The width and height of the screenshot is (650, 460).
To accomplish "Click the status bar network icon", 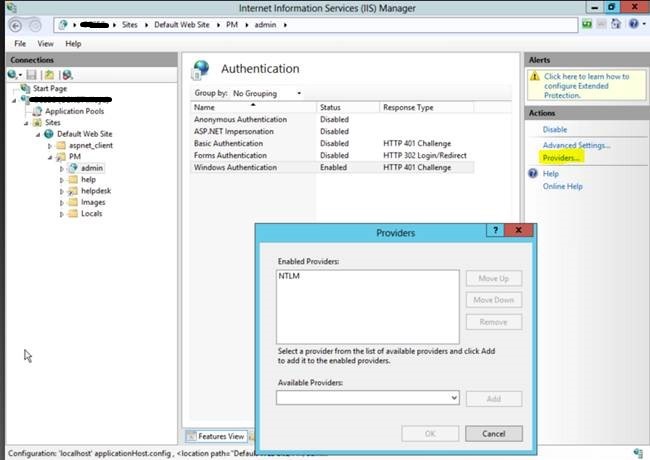I will 638,453.
